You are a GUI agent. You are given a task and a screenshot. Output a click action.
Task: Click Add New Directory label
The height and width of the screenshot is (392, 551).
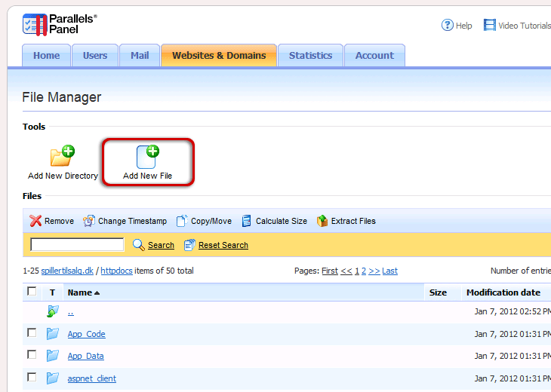tap(63, 176)
